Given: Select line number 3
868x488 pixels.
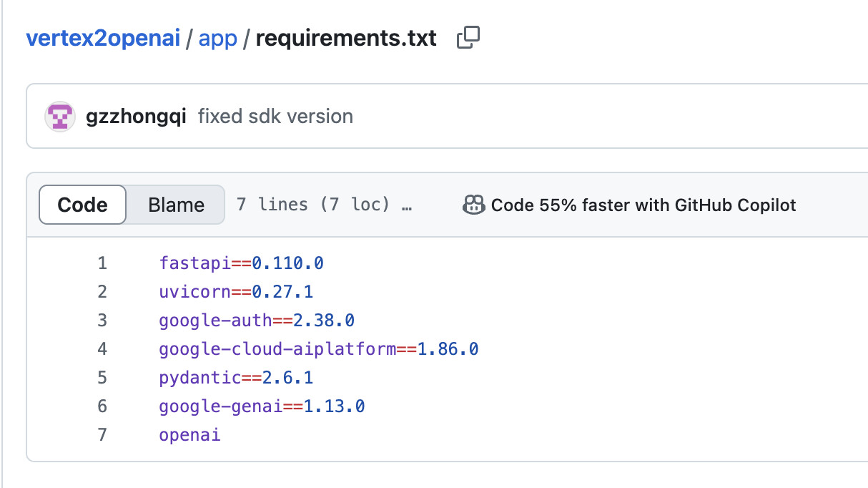Looking at the screenshot, I should 102,321.
